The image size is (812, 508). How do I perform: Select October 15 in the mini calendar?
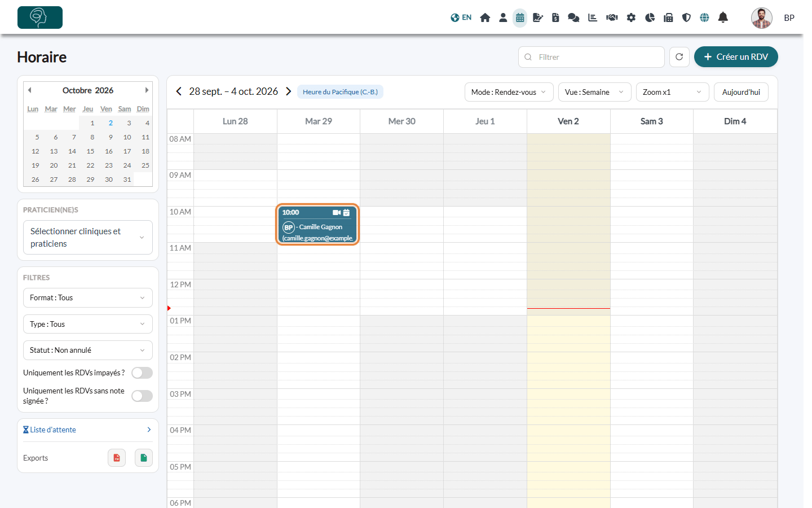pyautogui.click(x=90, y=151)
